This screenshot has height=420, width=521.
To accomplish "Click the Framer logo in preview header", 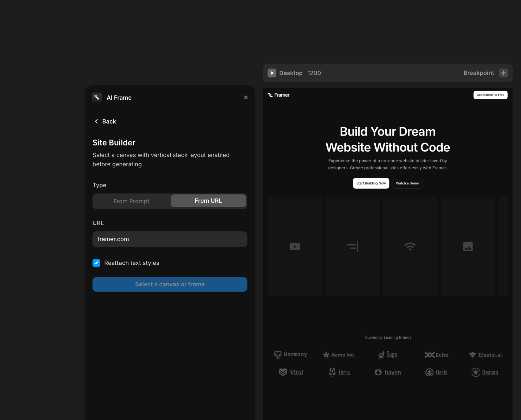I will tap(278, 95).
